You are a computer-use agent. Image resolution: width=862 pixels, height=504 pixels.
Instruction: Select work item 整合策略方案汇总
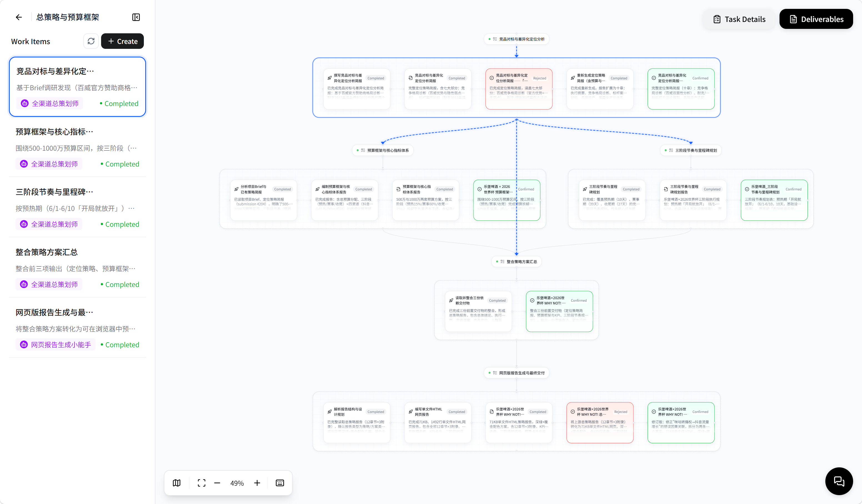click(77, 267)
